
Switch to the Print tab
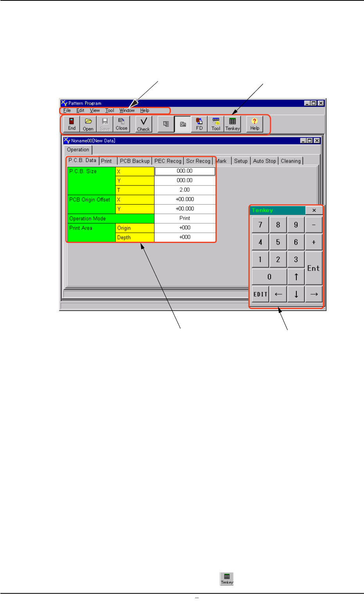tap(108, 161)
